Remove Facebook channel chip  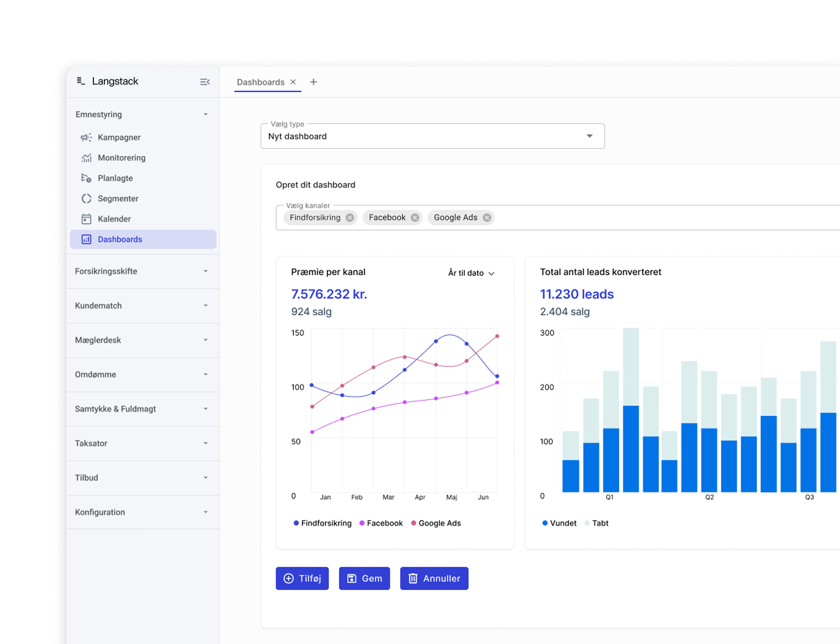click(x=414, y=218)
